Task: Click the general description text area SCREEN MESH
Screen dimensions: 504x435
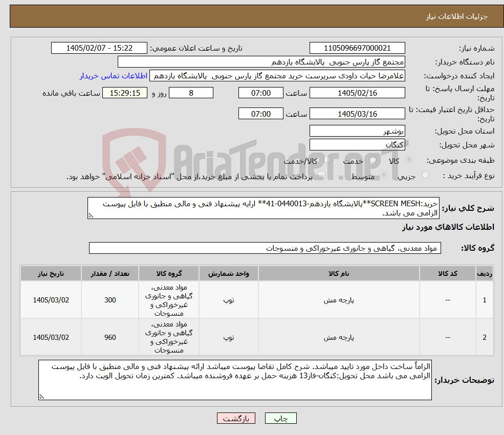Action: tap(263, 208)
